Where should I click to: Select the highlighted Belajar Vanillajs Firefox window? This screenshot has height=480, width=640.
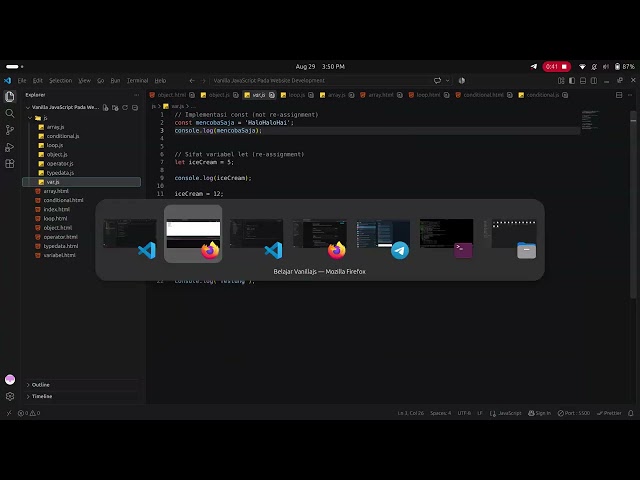point(193,234)
